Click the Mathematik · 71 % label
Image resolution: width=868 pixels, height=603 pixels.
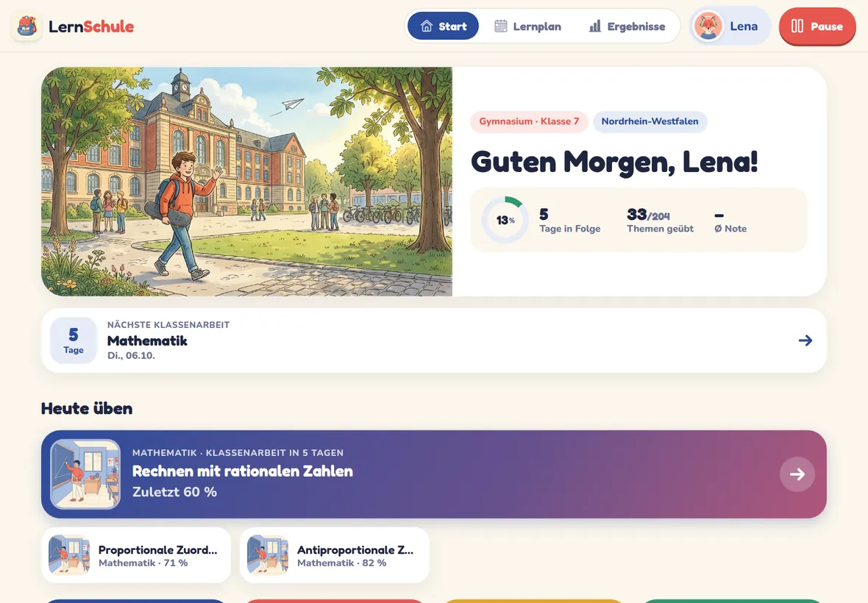point(143,563)
